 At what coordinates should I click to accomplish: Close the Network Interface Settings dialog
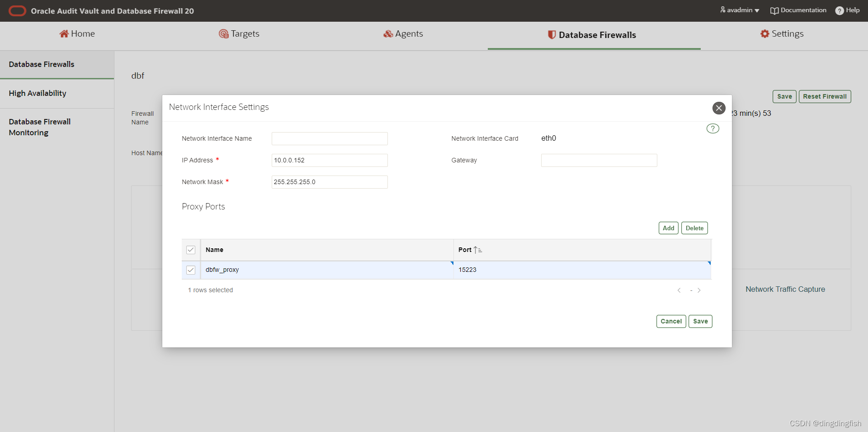719,108
